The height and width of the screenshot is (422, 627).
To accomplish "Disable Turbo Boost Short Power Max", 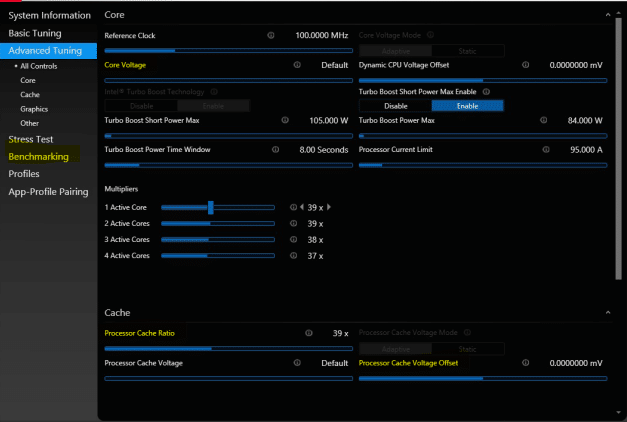I will (396, 105).
